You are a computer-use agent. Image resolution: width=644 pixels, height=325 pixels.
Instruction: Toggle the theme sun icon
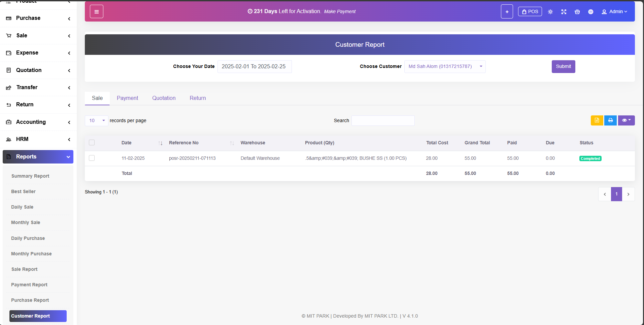tap(550, 12)
